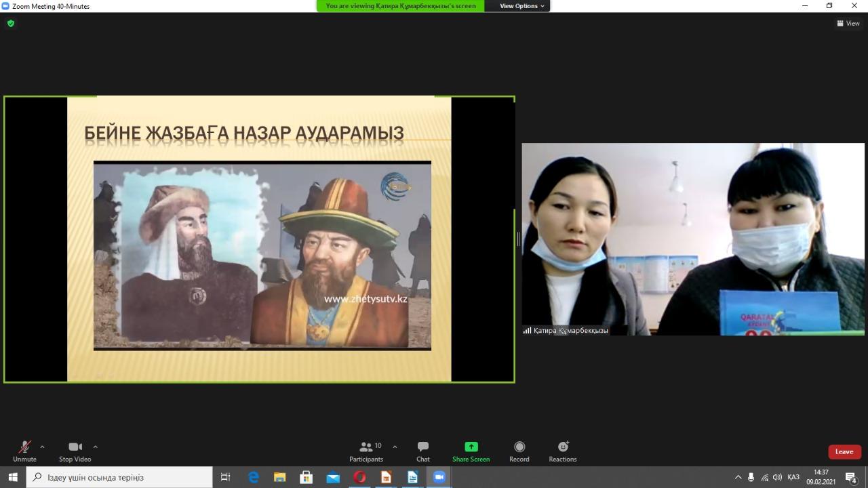
Task: Expand video options arrow beside Stop Video
Action: tap(95, 447)
